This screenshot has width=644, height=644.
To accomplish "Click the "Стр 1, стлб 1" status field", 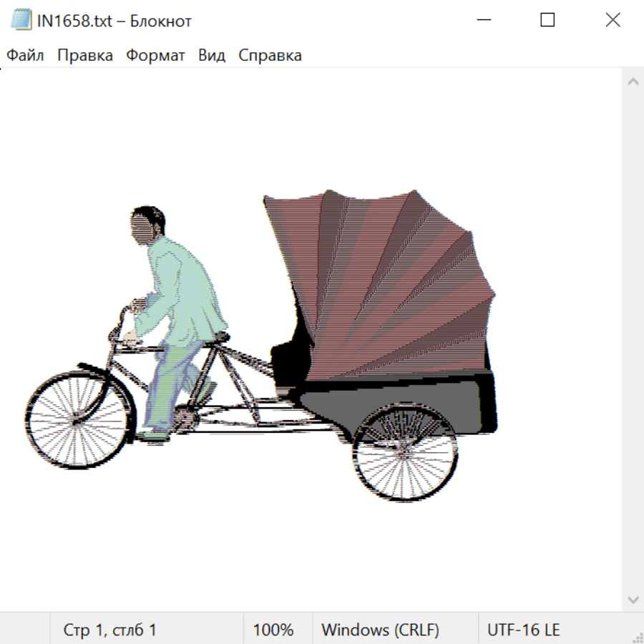I will coord(109,630).
